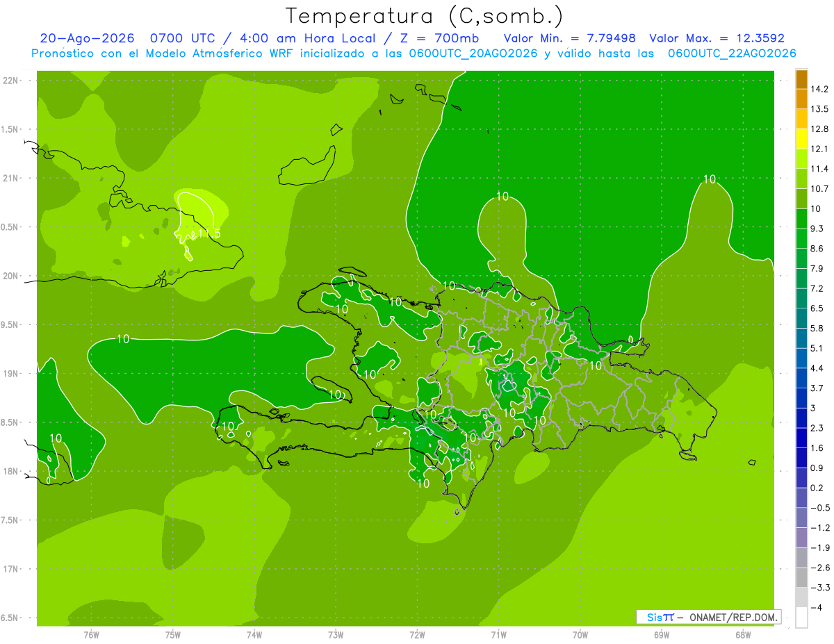Click the 0.9 value on the color scale
Screen dimensions: 834x644
(x=817, y=468)
